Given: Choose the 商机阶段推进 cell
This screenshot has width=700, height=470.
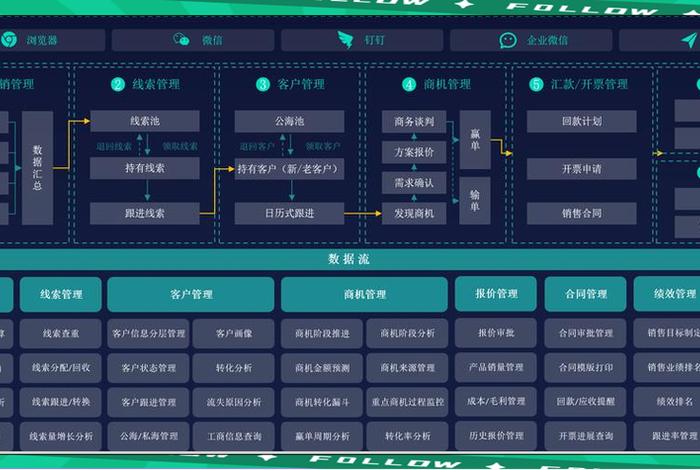Looking at the screenshot, I should point(322,333).
